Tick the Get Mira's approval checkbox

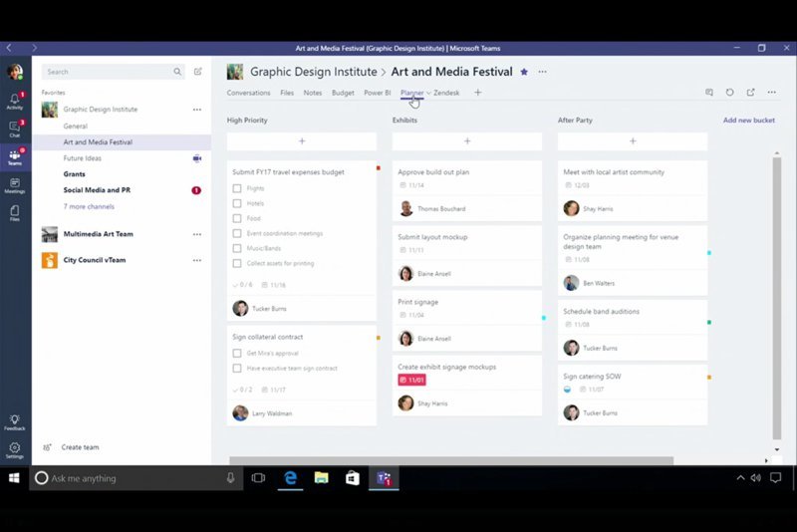coord(237,353)
